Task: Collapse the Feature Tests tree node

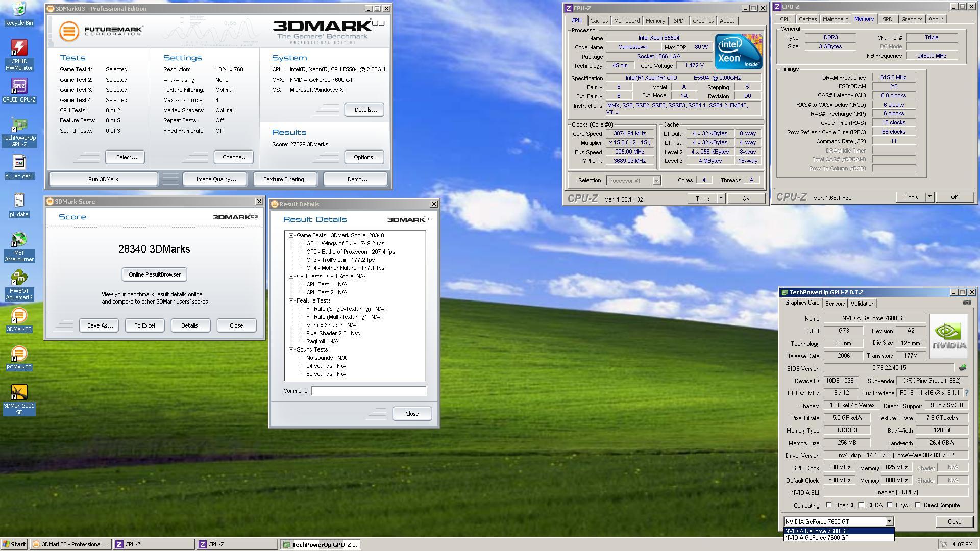Action: point(291,300)
